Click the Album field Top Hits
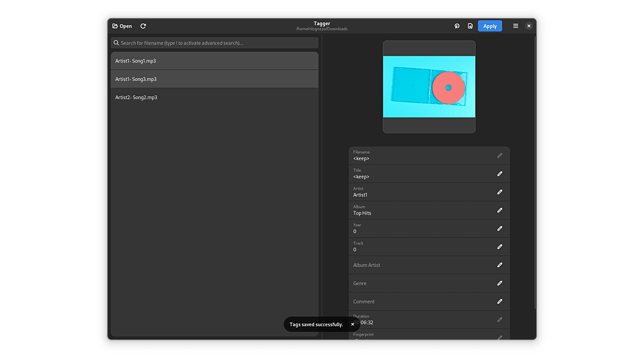This screenshot has height=362, width=644. pos(362,213)
